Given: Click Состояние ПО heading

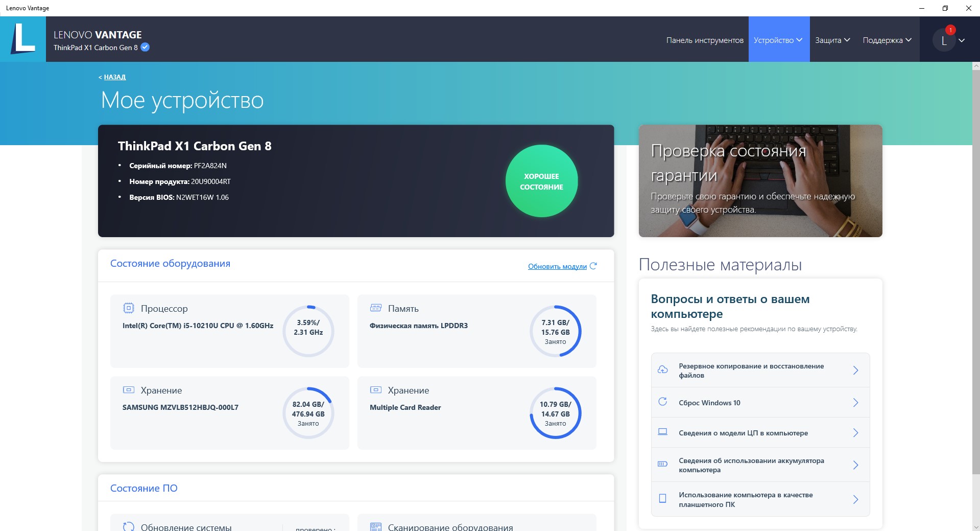Looking at the screenshot, I should pyautogui.click(x=144, y=488).
